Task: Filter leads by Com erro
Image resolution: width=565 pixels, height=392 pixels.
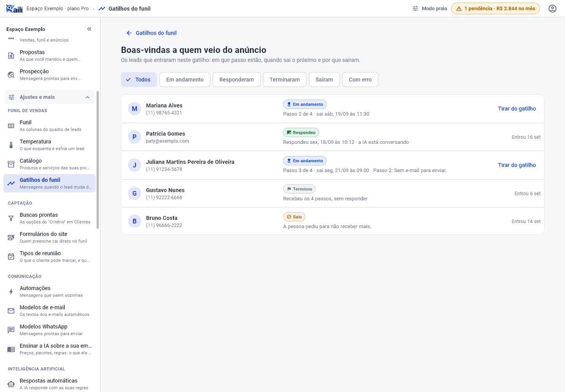Action: (x=360, y=80)
